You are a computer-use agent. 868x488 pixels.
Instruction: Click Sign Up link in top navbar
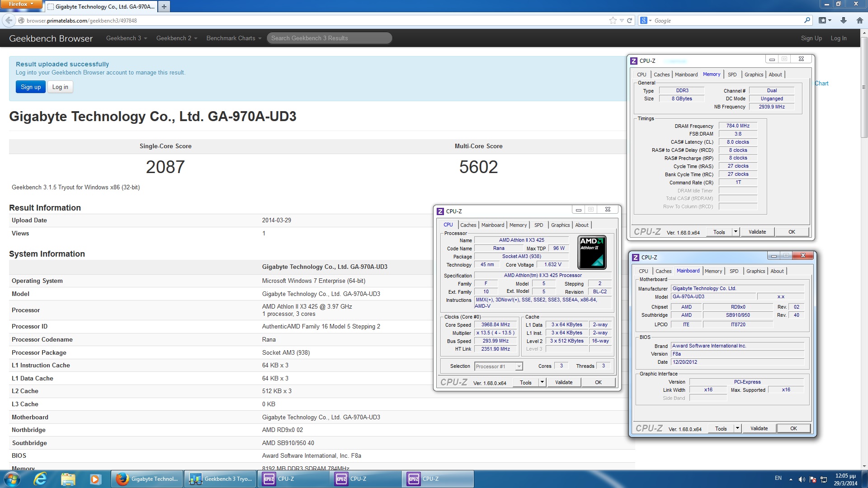coord(811,38)
